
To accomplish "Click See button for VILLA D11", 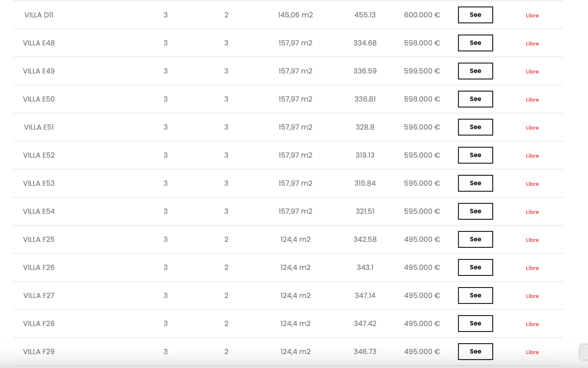I will click(475, 15).
